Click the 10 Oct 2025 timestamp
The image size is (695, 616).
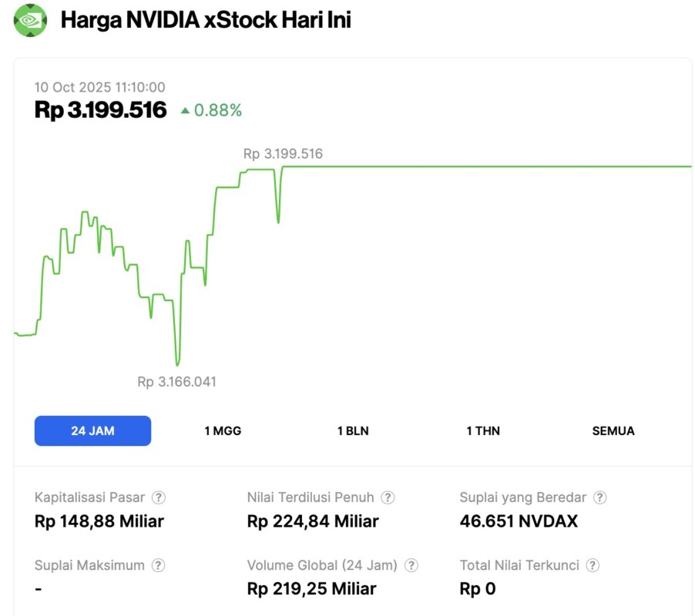point(99,87)
